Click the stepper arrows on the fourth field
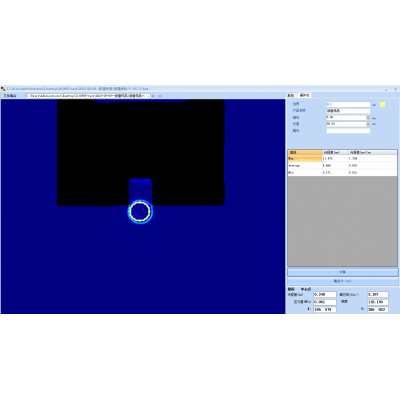 point(368,124)
